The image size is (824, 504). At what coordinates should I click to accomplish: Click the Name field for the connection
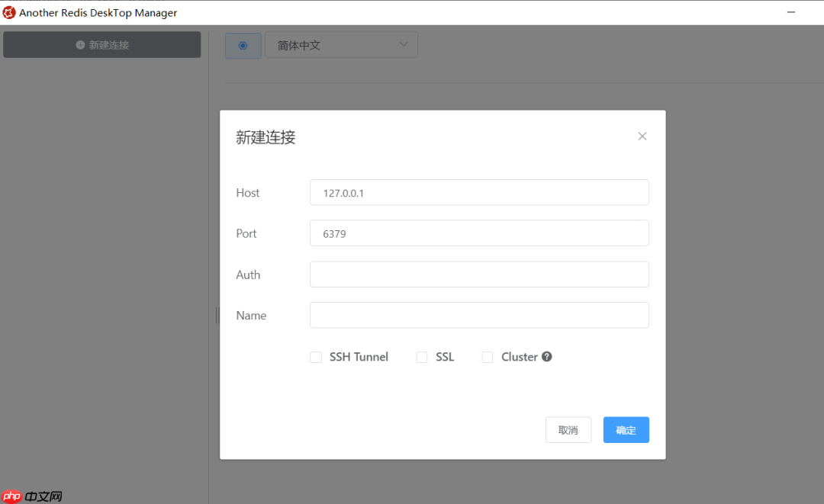[478, 315]
